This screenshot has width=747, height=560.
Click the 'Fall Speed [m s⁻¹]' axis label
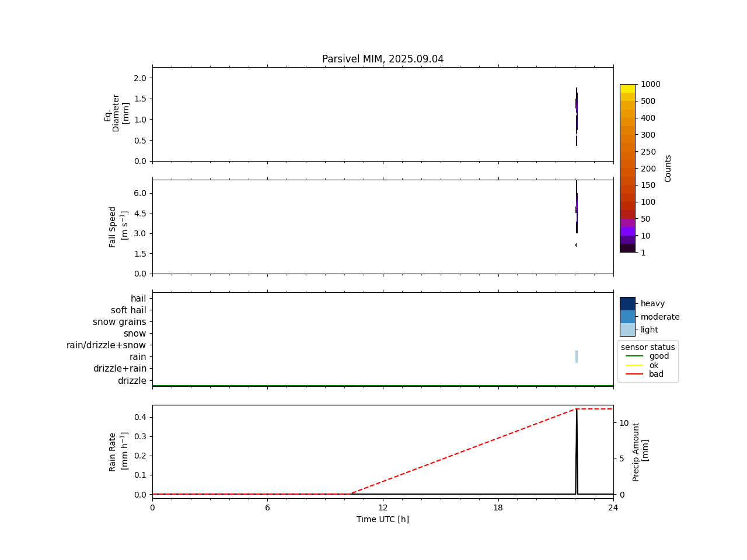118,226
